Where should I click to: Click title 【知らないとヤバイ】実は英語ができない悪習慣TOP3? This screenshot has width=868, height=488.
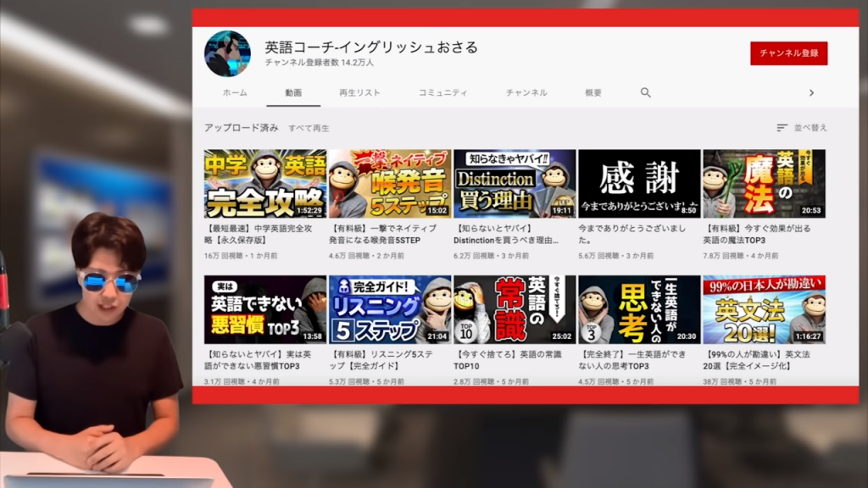coord(258,360)
